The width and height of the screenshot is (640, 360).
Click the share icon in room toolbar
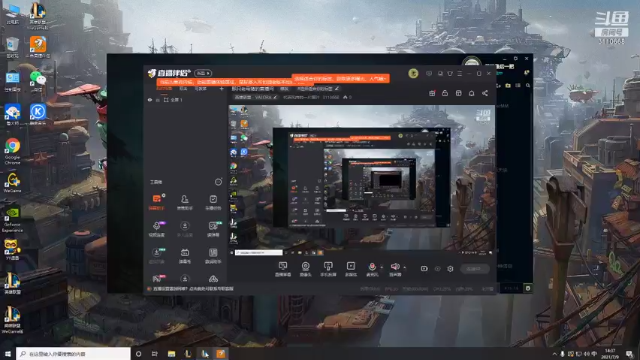(x=485, y=93)
